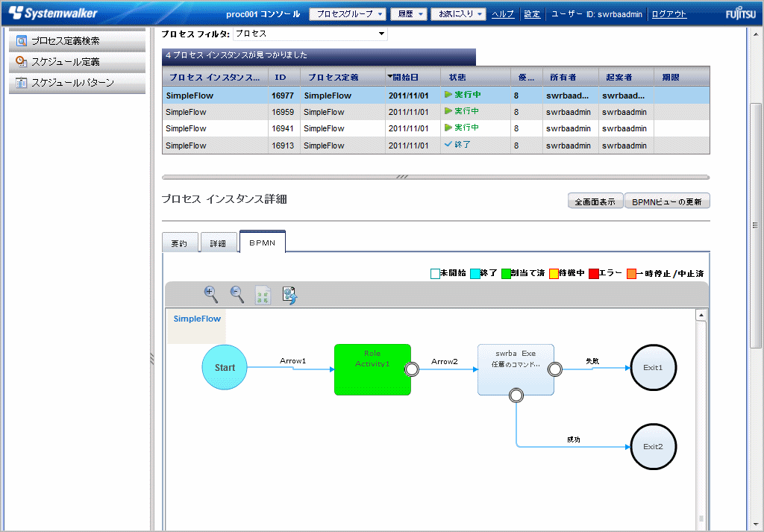Click the running status icon for instance 16941

click(448, 128)
